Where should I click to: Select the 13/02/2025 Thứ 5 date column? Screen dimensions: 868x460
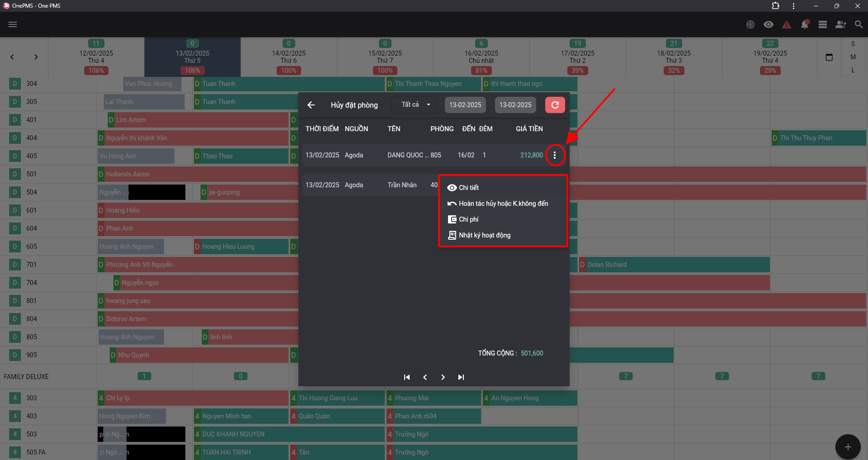coord(193,57)
